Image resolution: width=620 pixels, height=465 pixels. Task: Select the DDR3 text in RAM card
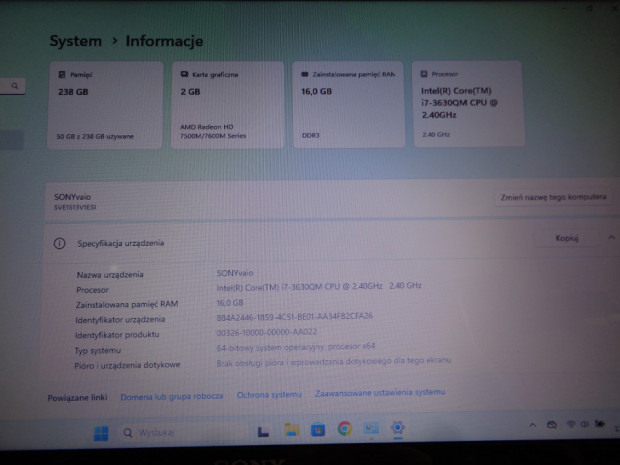[x=310, y=135]
